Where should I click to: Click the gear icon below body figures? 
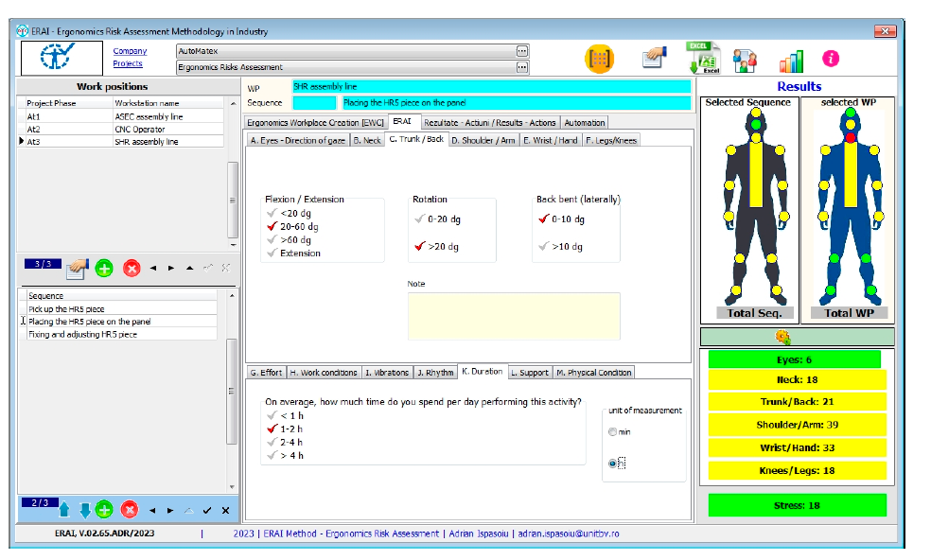point(783,338)
